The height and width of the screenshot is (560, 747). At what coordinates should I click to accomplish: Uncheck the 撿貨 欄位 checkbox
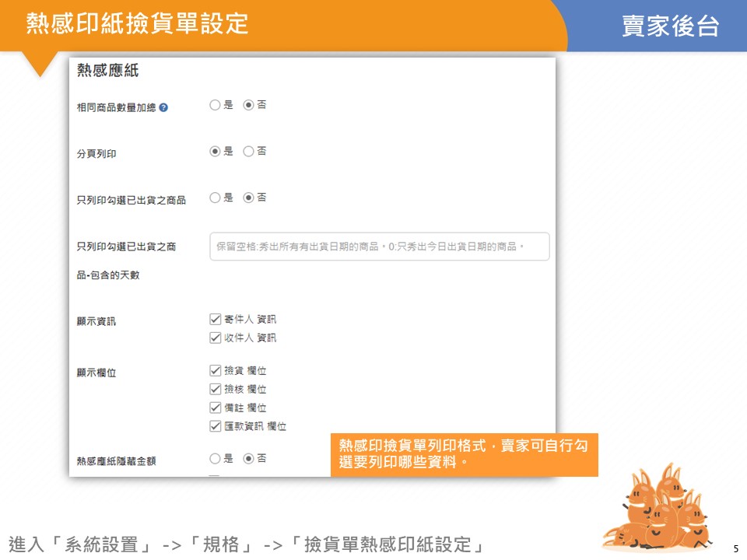(216, 371)
